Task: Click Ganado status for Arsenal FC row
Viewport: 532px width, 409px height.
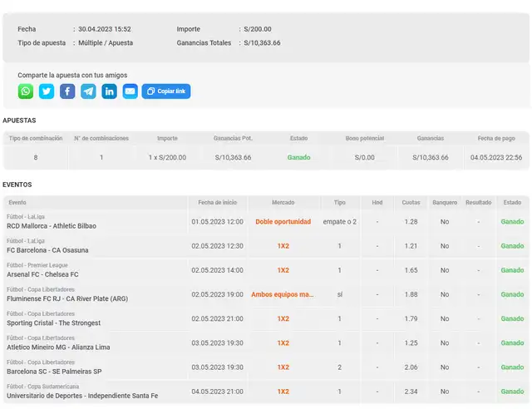Action: click(x=512, y=270)
